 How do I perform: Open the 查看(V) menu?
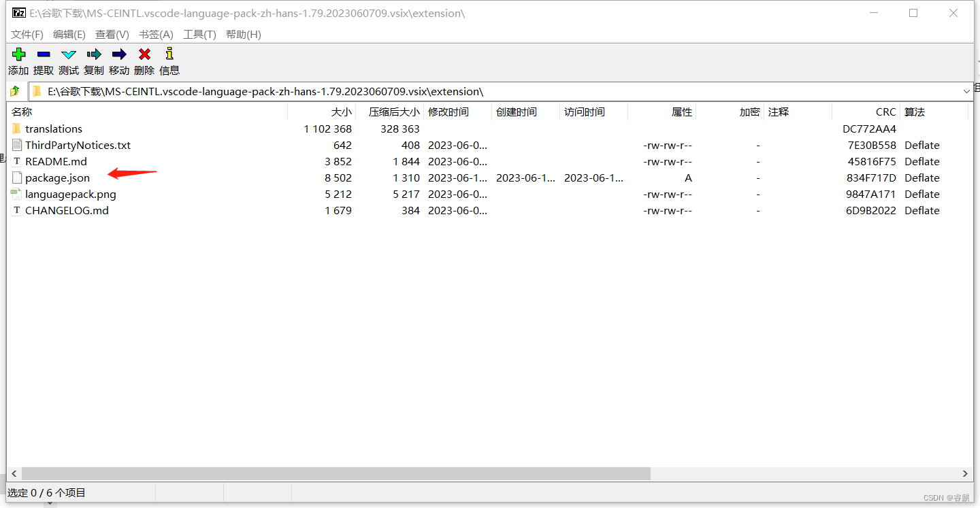click(112, 34)
